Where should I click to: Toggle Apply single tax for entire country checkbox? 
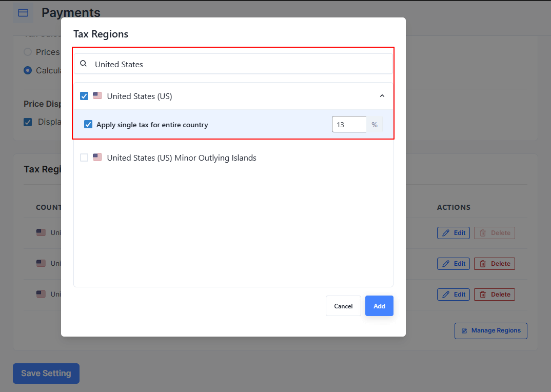click(x=88, y=125)
